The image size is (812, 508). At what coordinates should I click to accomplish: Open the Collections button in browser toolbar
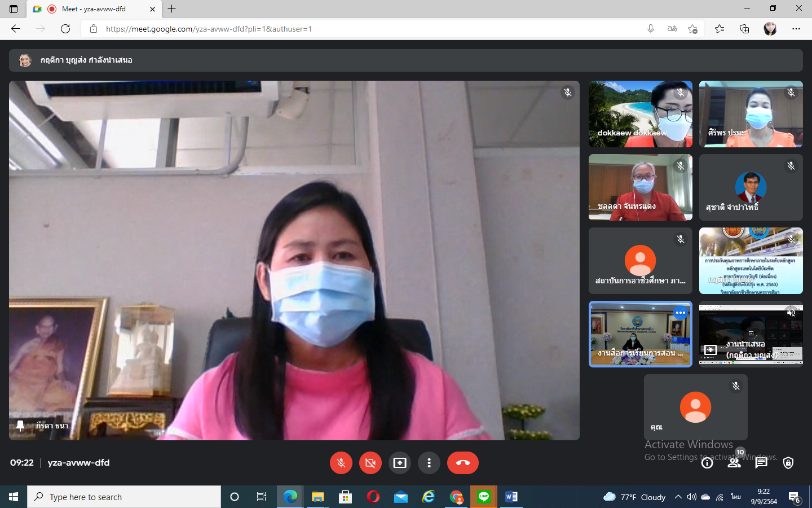[744, 29]
